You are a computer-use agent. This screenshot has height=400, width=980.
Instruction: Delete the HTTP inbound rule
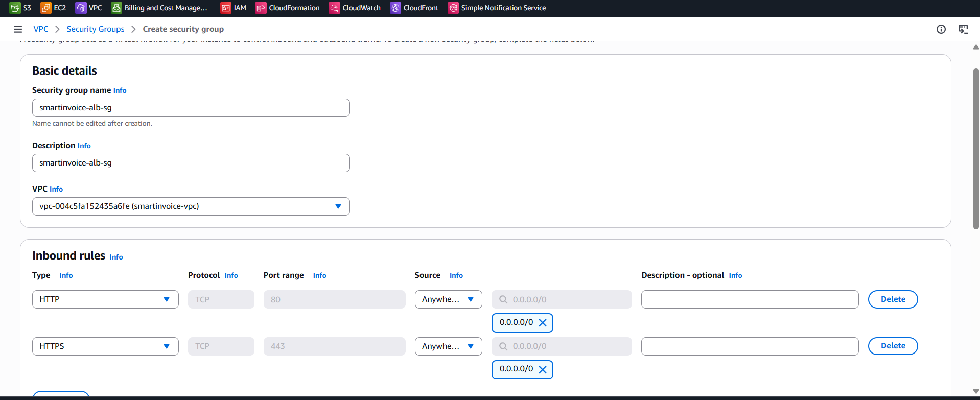(893, 299)
